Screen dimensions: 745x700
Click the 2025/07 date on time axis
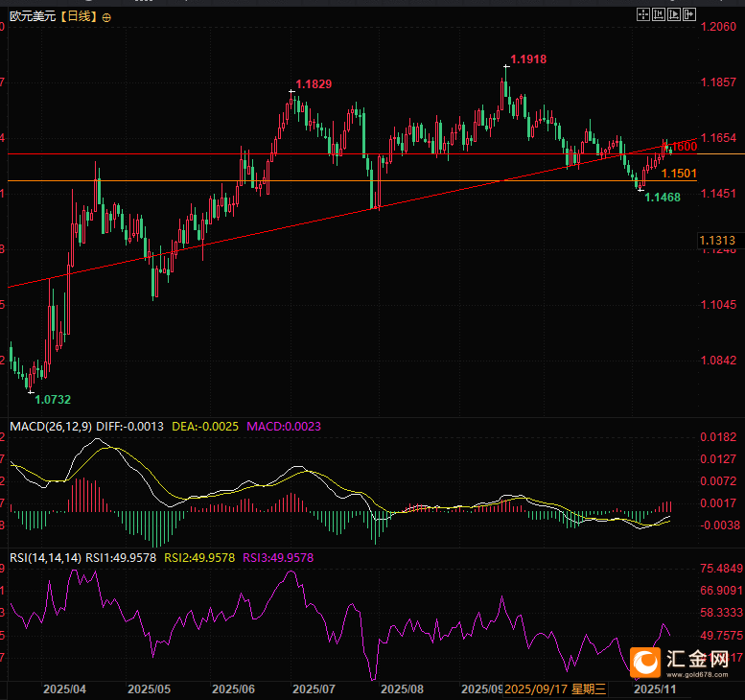coord(313,688)
